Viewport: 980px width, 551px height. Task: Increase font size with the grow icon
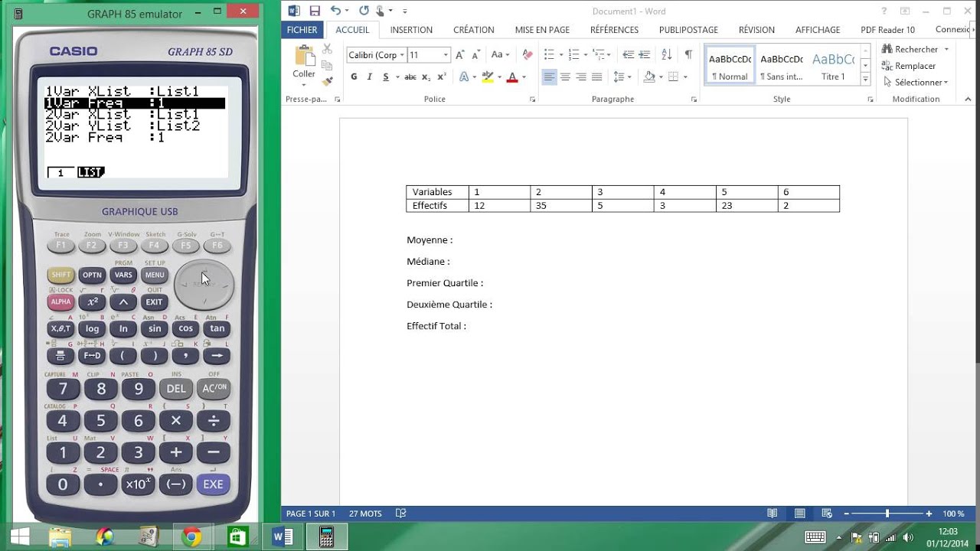(x=459, y=55)
